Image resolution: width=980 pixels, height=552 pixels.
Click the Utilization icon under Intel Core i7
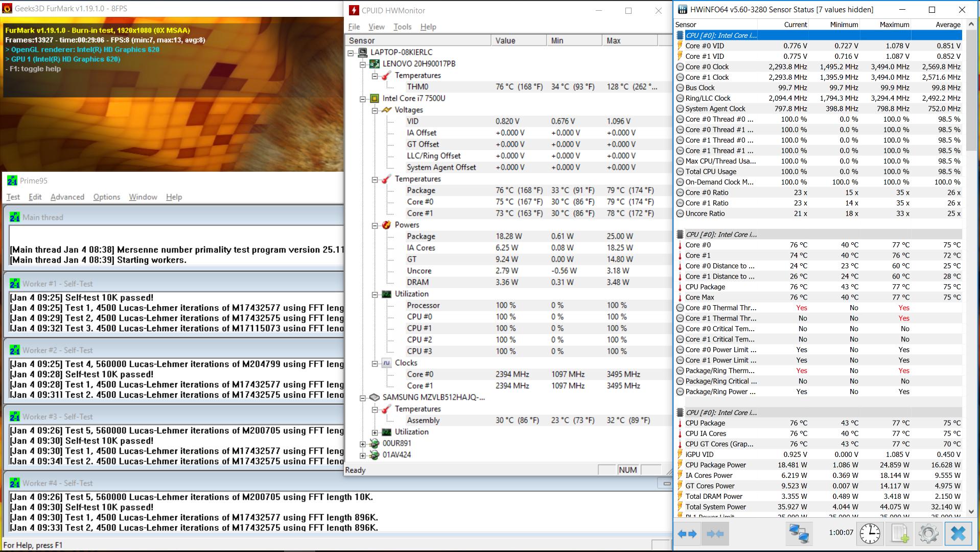click(387, 294)
